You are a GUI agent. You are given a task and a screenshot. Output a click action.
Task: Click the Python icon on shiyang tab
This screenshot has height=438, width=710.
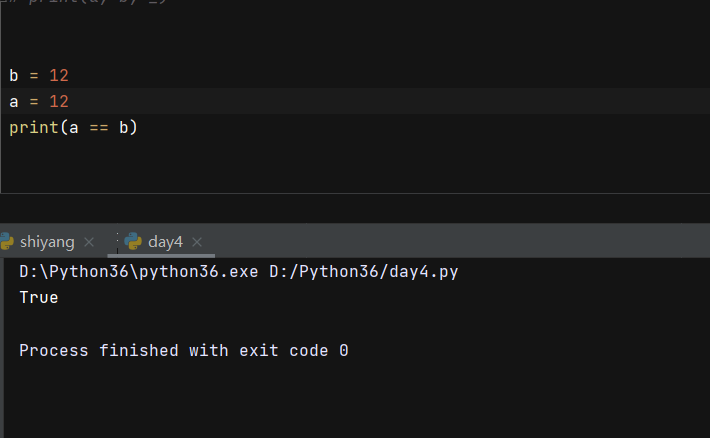tap(7, 241)
